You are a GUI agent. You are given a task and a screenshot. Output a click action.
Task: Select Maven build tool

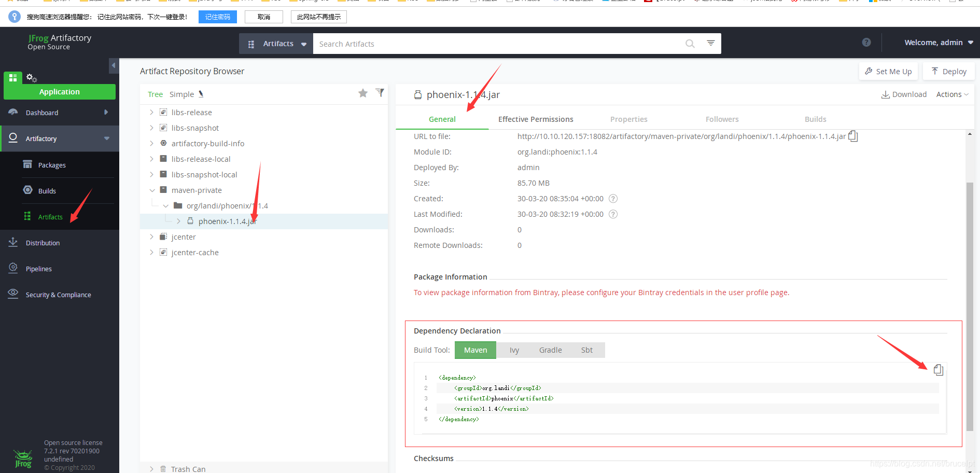pos(475,350)
